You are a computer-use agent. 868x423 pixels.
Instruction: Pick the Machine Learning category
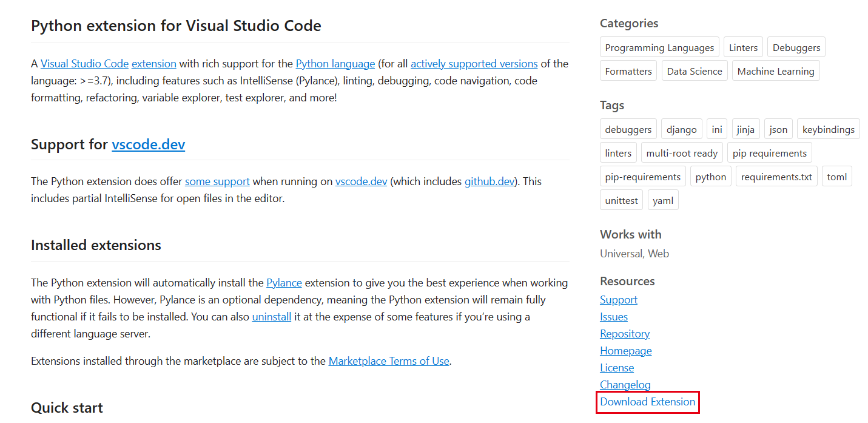(x=775, y=71)
